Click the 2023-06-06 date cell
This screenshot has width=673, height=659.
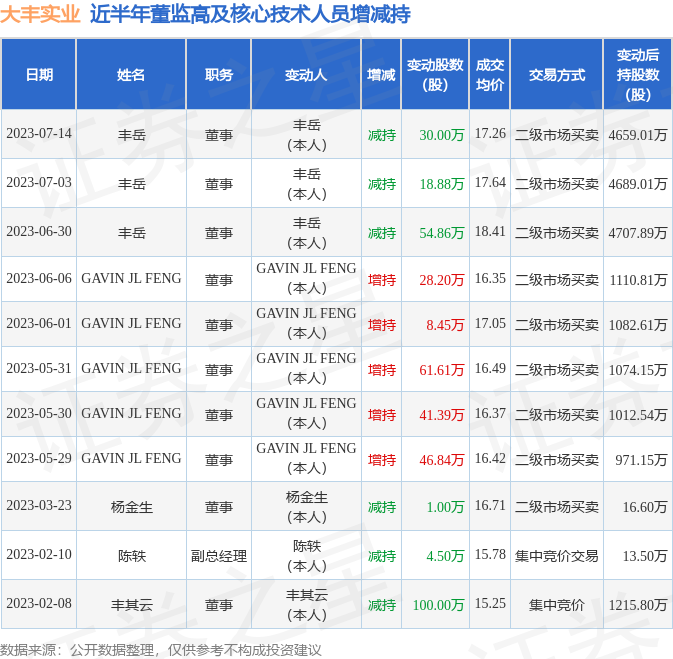point(39,279)
